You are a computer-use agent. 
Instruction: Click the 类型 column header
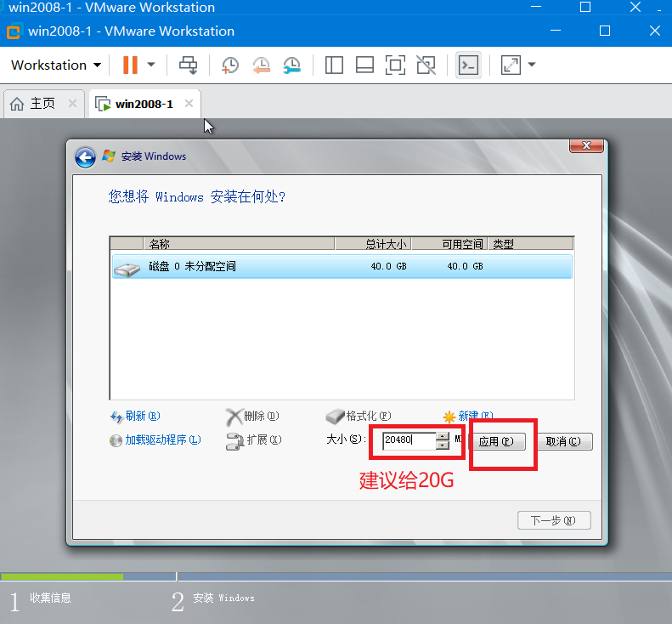tap(531, 244)
